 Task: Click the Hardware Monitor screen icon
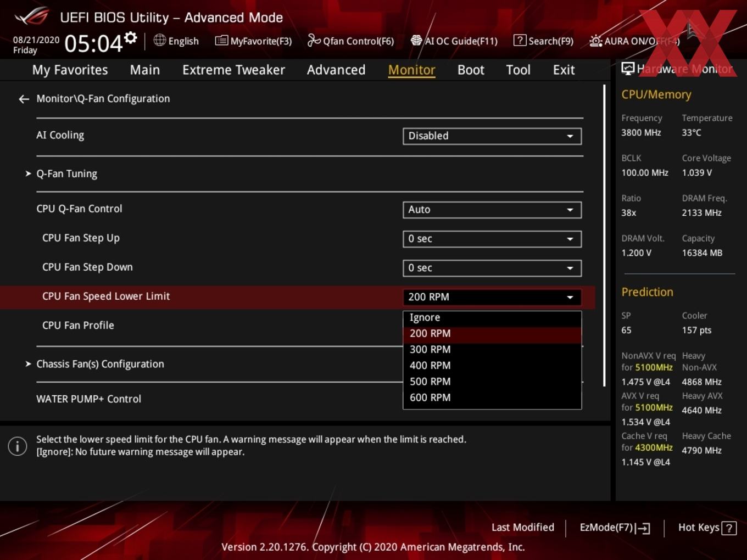pyautogui.click(x=628, y=69)
